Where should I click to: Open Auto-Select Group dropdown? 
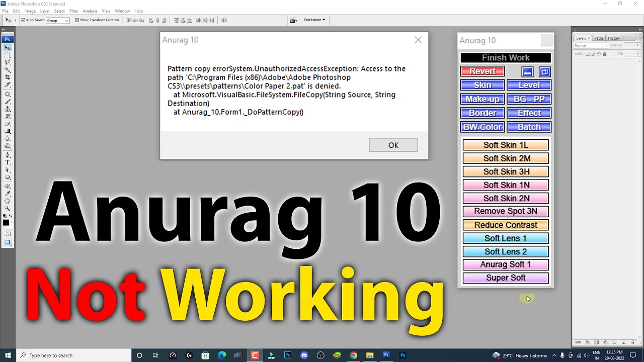pyautogui.click(x=58, y=21)
